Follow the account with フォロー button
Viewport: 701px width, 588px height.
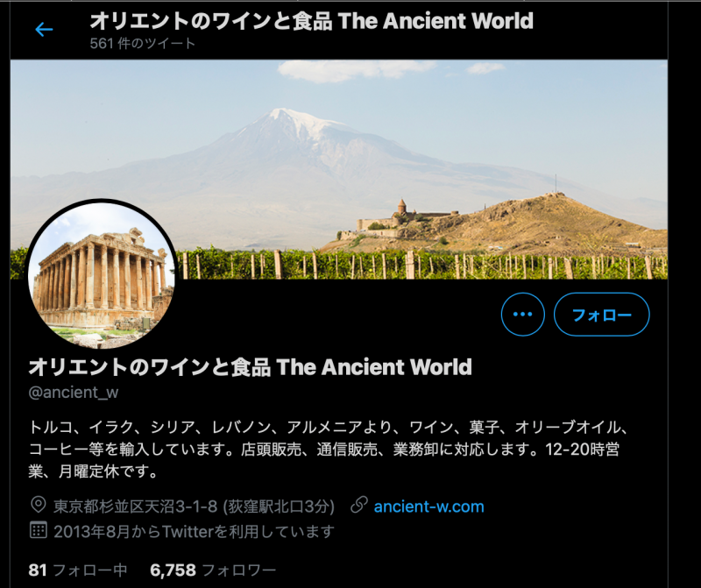click(x=602, y=315)
